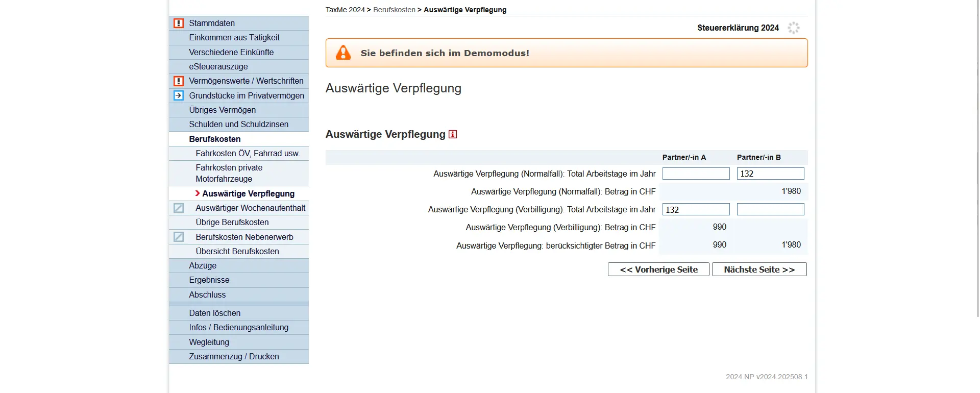This screenshot has width=980, height=393.
Task: Click the orange demo mode warning icon
Action: (343, 53)
